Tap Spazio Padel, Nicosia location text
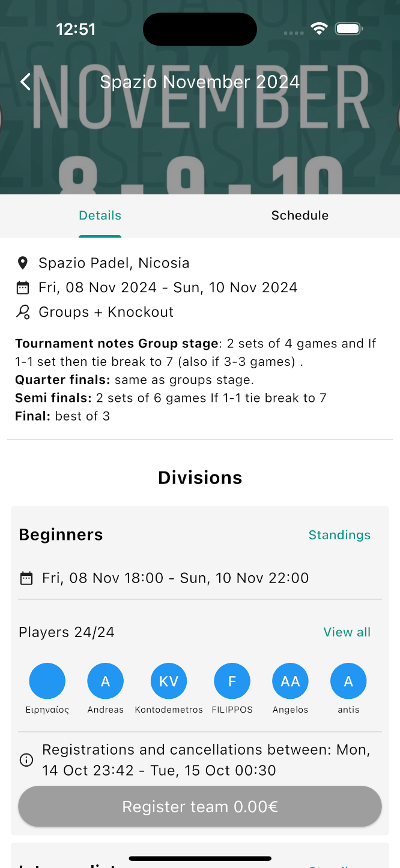The image size is (400, 868). click(x=114, y=263)
